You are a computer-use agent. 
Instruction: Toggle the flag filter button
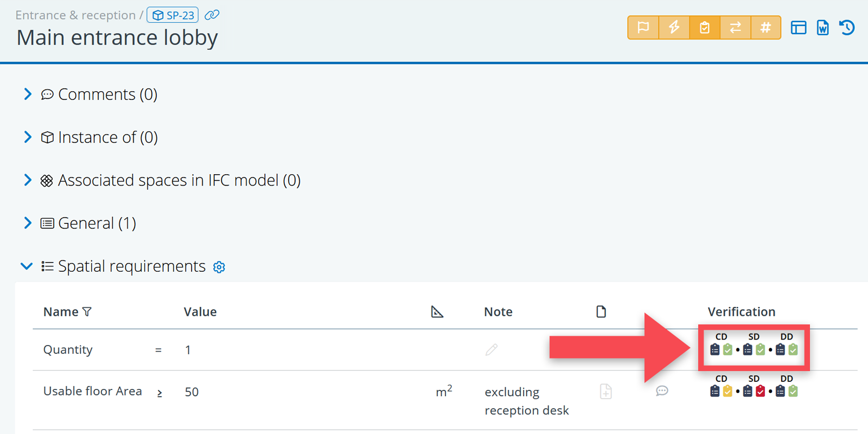point(643,28)
